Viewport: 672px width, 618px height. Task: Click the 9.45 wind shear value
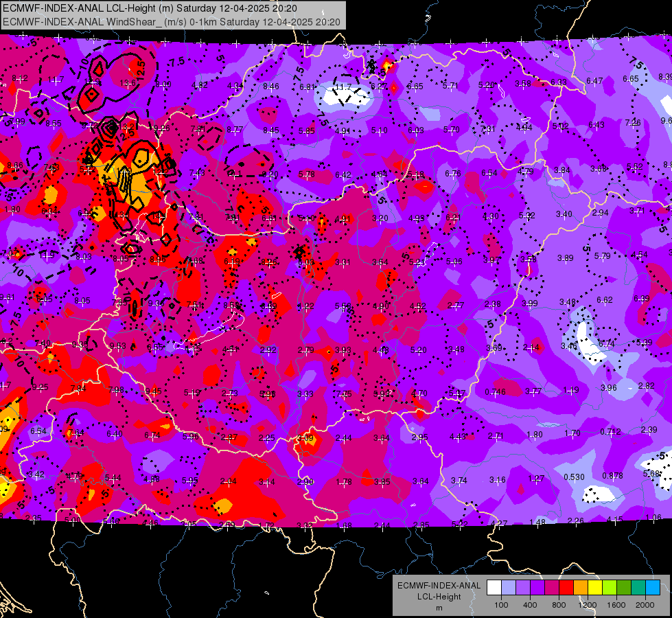(154, 391)
